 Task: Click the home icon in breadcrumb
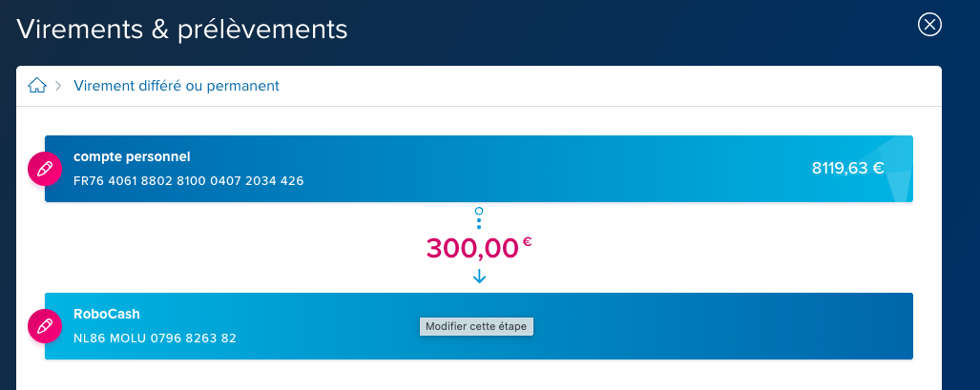point(37,86)
